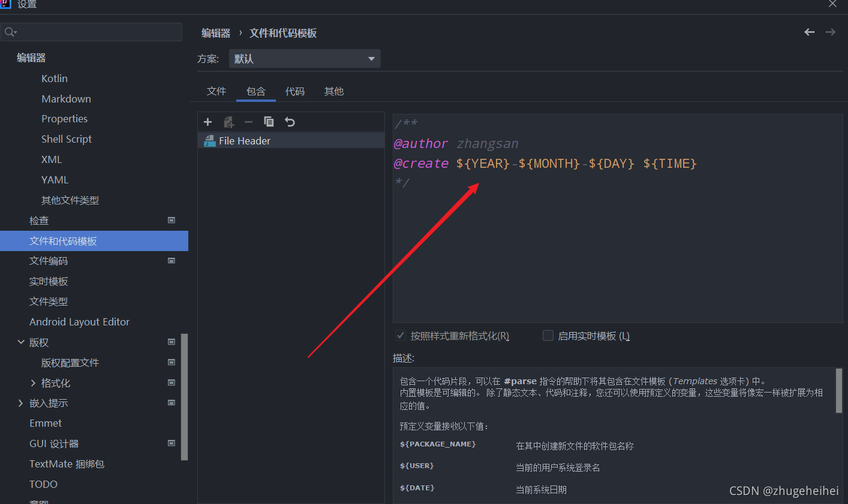Open the 方案 scheme dropdown showing 默认
Image resolution: width=848 pixels, height=504 pixels.
(304, 58)
